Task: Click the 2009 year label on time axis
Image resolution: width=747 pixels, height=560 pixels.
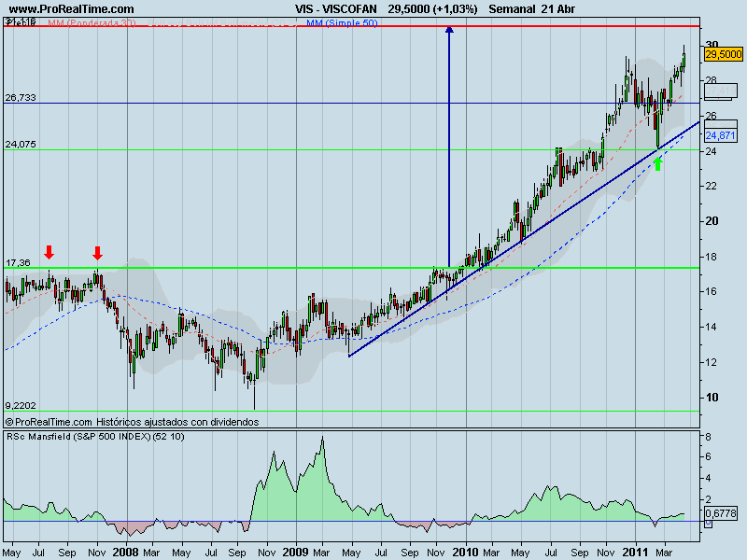Action: pos(296,553)
